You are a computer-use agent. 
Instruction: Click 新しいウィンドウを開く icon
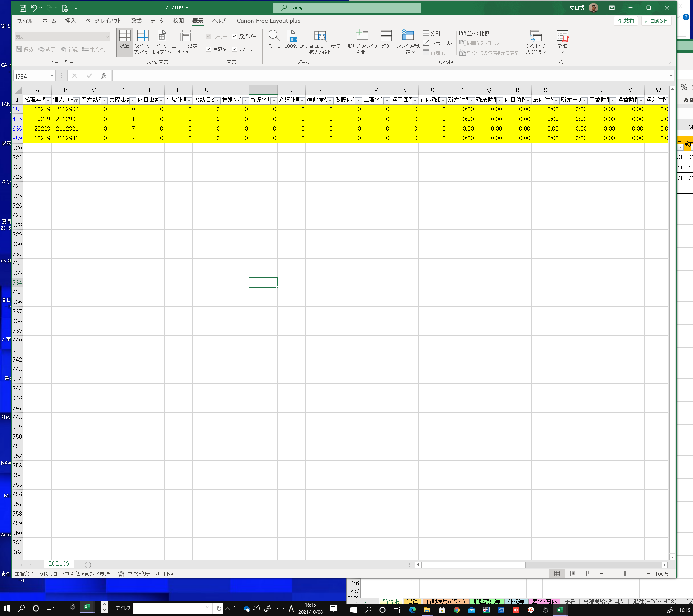coord(362,36)
